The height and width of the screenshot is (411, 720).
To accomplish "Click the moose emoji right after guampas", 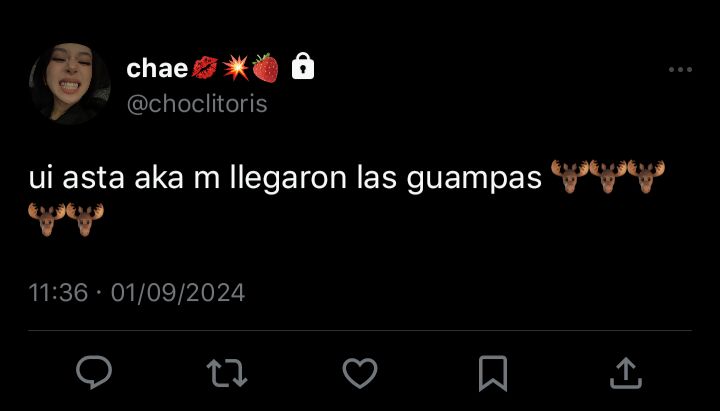I will 570,176.
